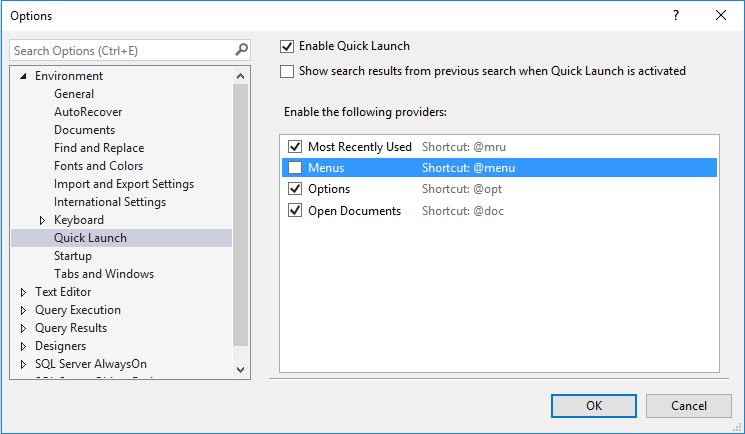
Task: Expand the Query Execution node
Action: 24,310
